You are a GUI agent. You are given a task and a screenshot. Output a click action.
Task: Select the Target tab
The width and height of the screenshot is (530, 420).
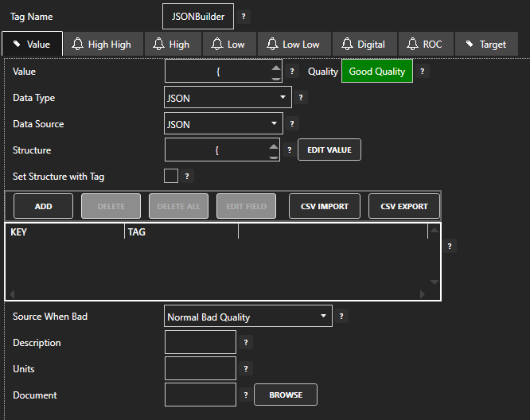point(485,45)
